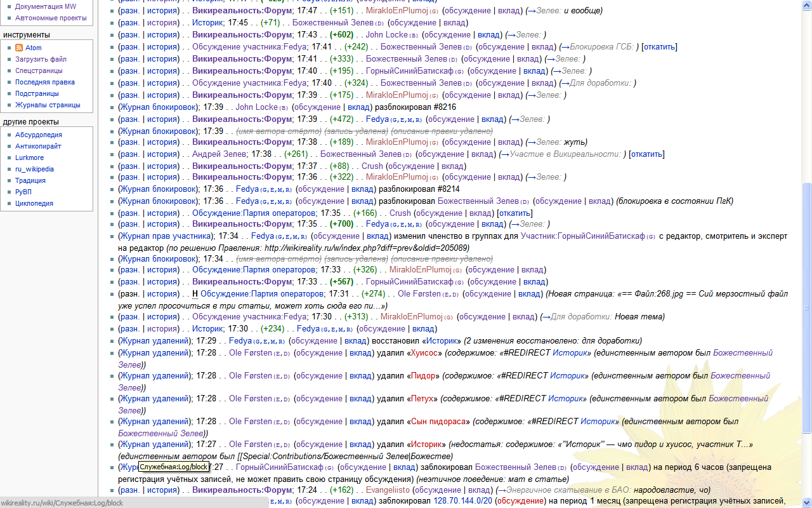Click the orange Atom feed icon
The image size is (812, 508).
pos(19,48)
